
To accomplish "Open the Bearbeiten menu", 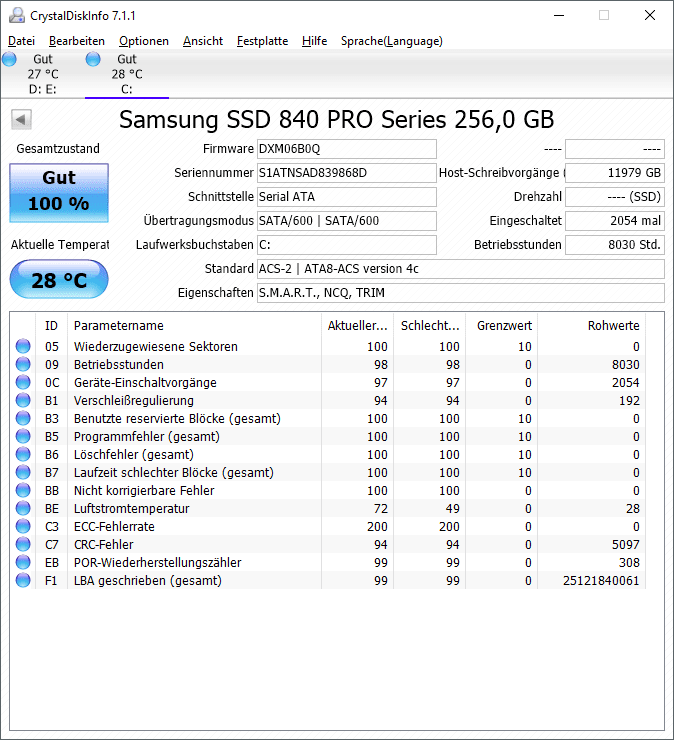I will [x=77, y=41].
